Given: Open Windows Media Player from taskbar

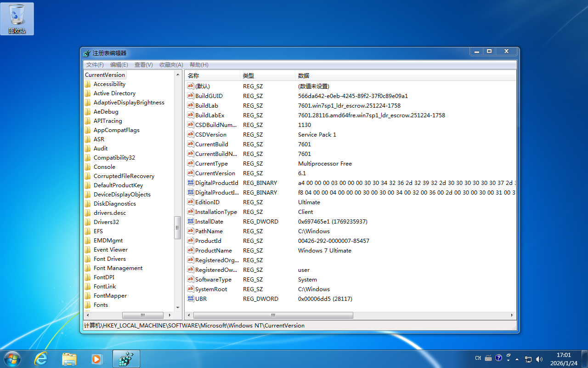Looking at the screenshot, I should [x=97, y=359].
